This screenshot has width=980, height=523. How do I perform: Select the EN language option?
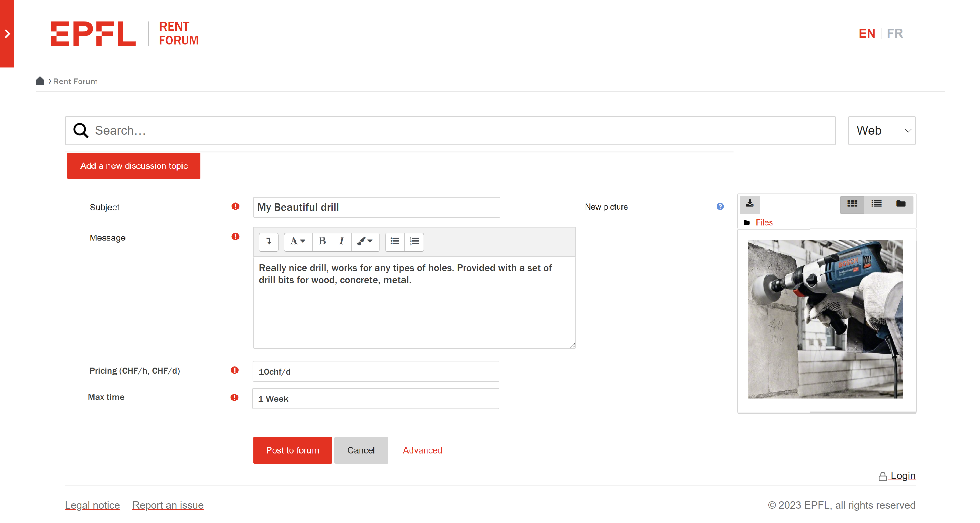click(x=867, y=33)
